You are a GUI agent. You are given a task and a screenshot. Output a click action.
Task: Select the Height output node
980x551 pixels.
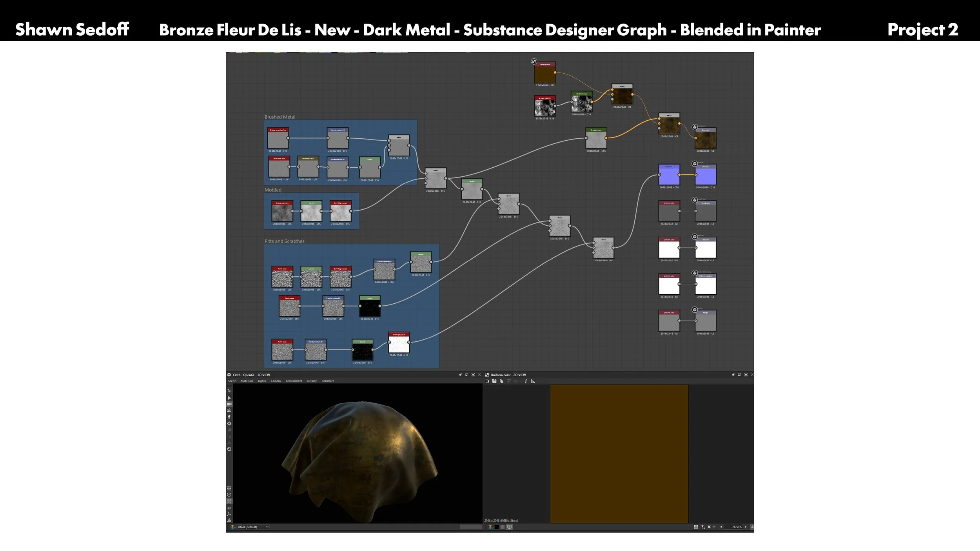pos(706,321)
